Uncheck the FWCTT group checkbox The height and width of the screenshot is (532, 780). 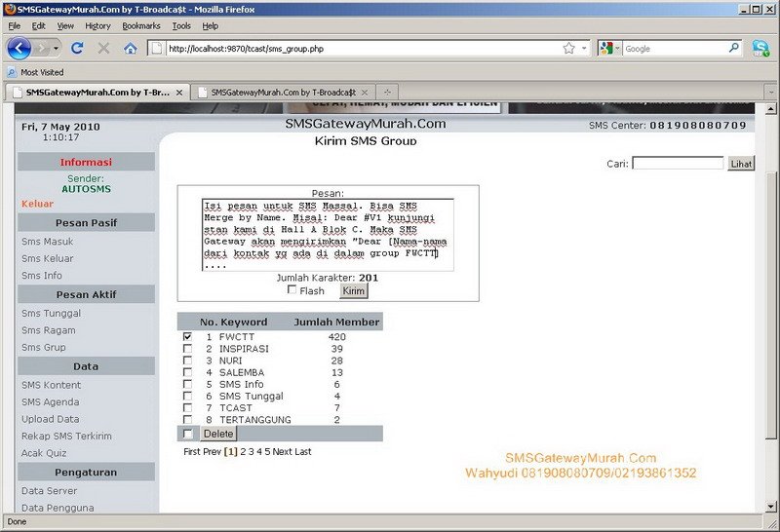click(187, 336)
